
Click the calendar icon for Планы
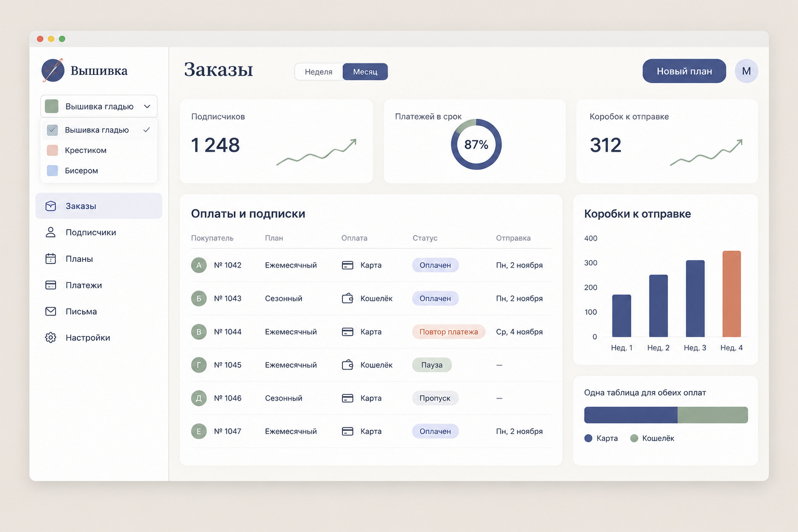(50, 259)
